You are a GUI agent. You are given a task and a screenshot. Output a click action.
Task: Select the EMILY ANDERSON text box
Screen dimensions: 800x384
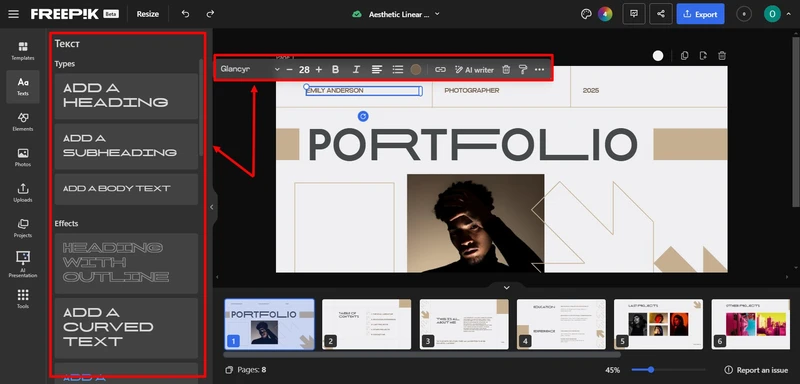click(363, 91)
